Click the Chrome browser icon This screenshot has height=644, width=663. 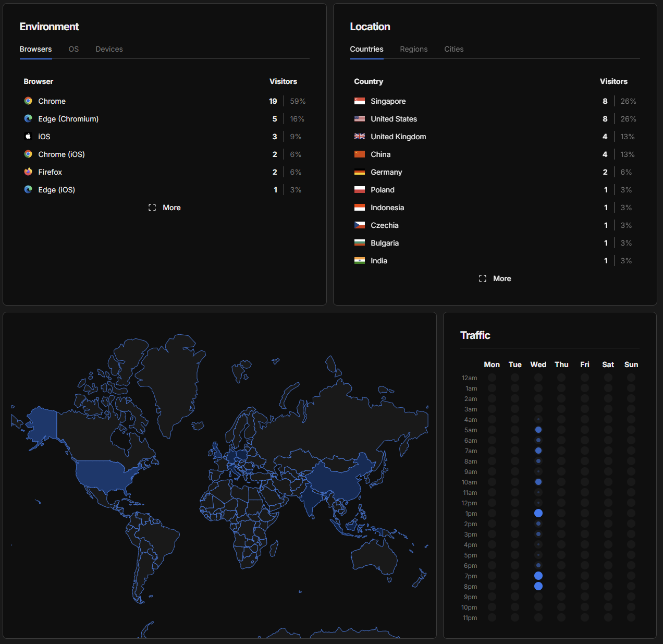pyautogui.click(x=28, y=101)
